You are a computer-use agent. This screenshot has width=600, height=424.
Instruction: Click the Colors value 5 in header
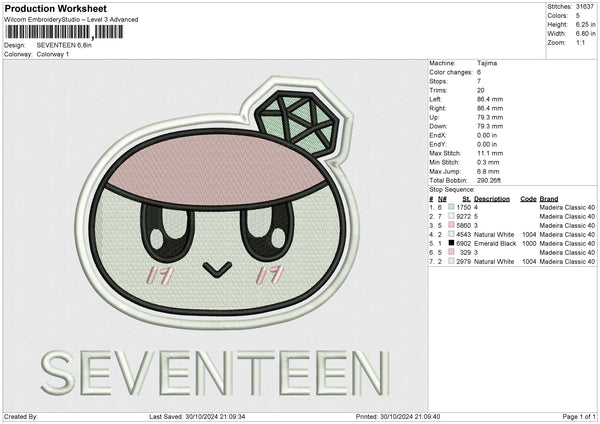578,16
